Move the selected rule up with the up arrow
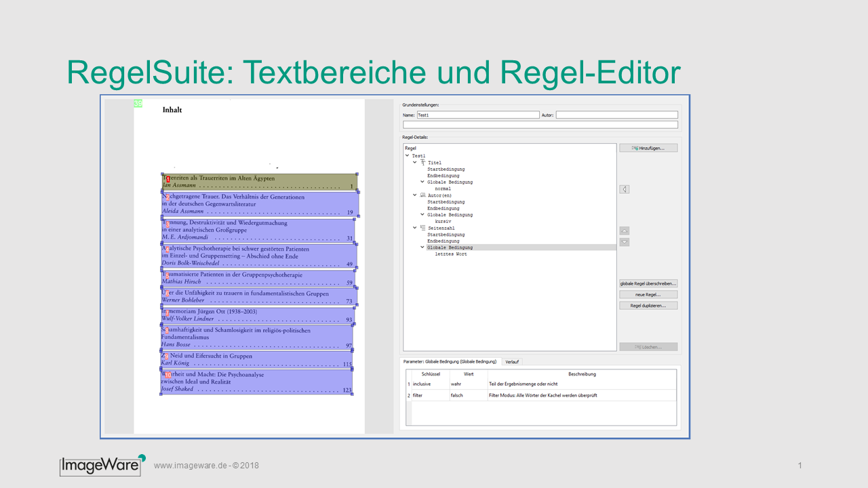Screen dimensions: 868x488 [625, 230]
